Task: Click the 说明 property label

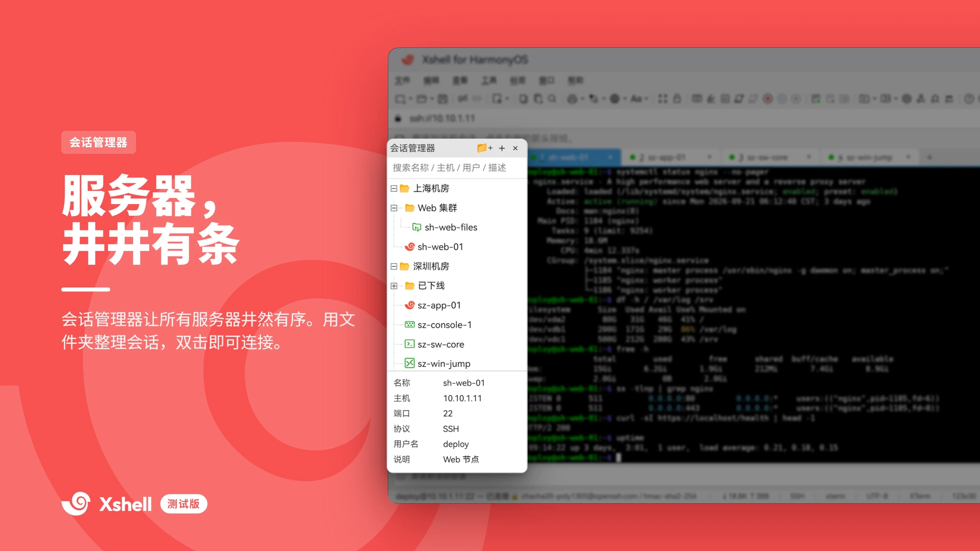Action: point(402,459)
